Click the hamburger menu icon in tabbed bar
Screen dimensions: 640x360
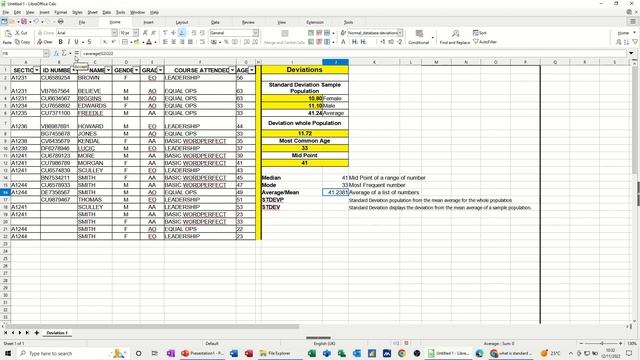[633, 22]
